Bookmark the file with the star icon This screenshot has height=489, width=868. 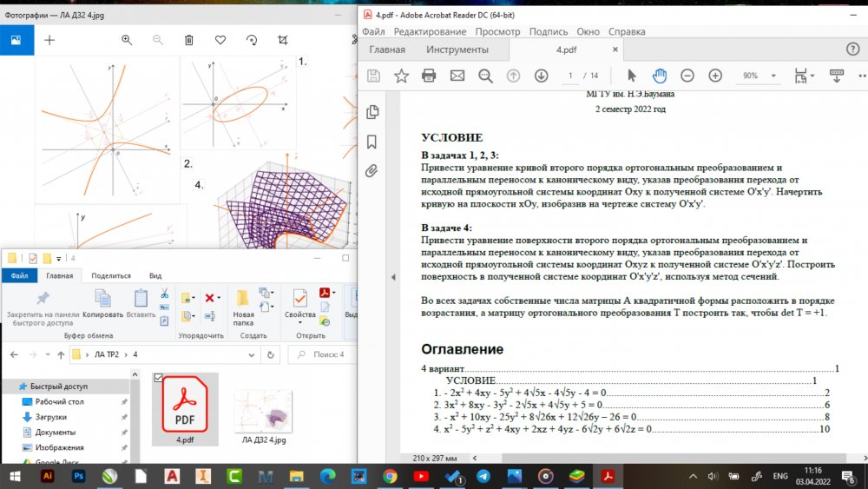[x=401, y=76]
